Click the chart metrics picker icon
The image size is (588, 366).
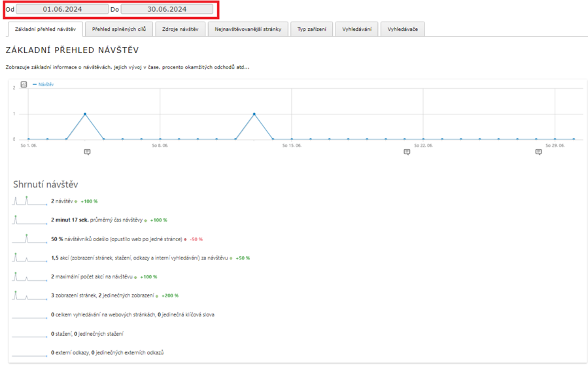24,84
